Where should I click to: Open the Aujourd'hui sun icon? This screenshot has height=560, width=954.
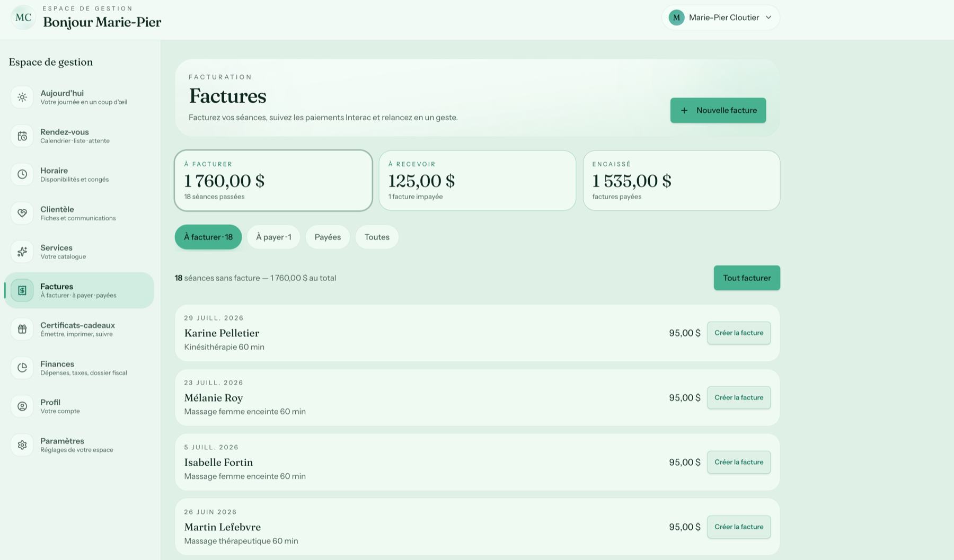[x=22, y=97]
